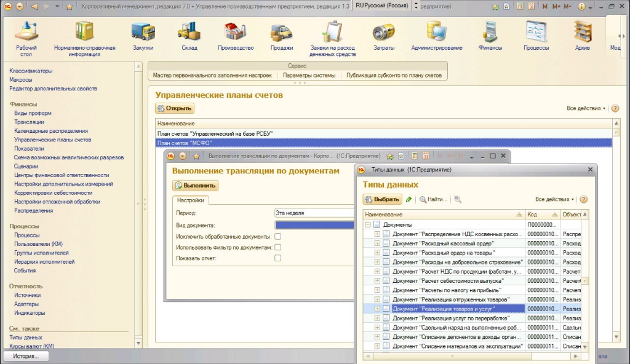
Task: Toggle the Показать отчет checkbox
Action: (277, 258)
